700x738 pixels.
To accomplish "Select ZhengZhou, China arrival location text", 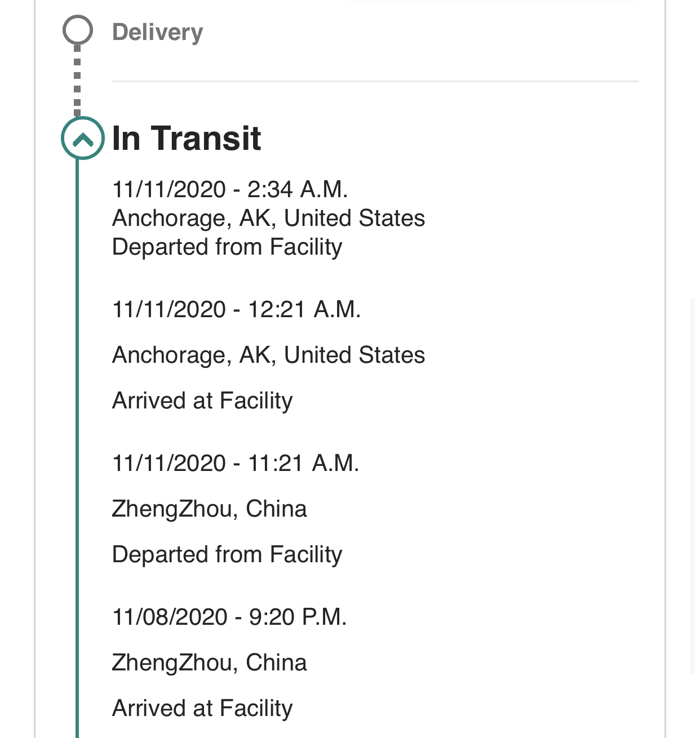I will click(x=210, y=663).
